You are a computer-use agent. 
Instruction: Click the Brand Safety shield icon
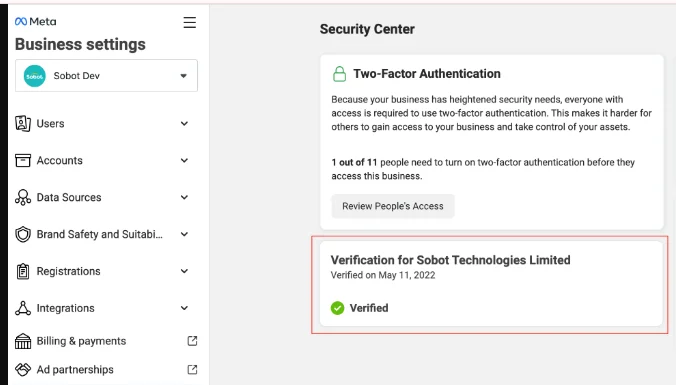tap(23, 235)
